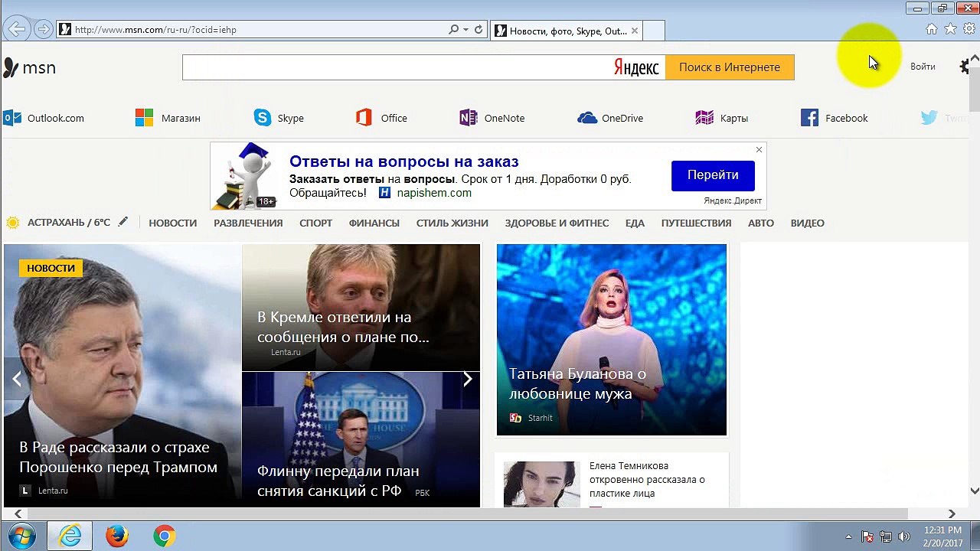Launch the Skype shortcut

tap(279, 118)
